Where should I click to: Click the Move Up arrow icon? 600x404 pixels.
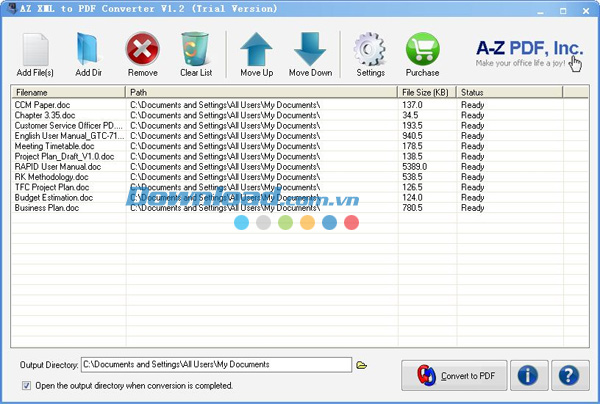[256, 49]
